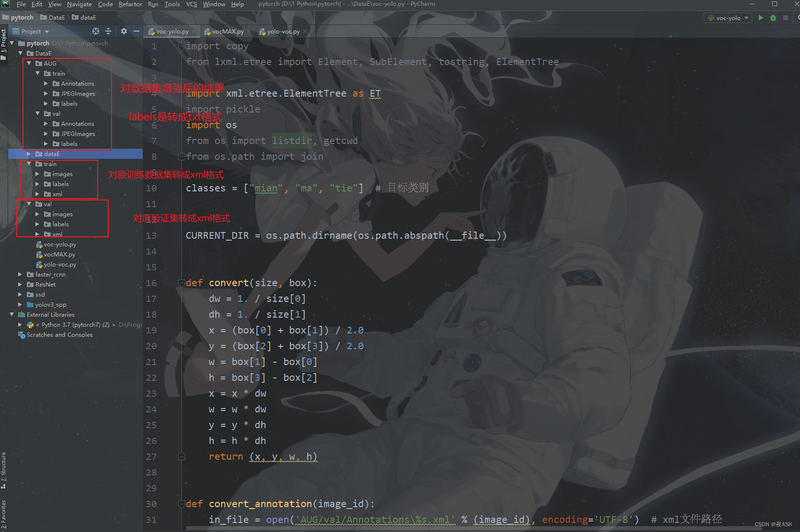Image resolution: width=800 pixels, height=532 pixels.
Task: Place cursor on CURRENT_DIR assignment line
Action: 346,235
